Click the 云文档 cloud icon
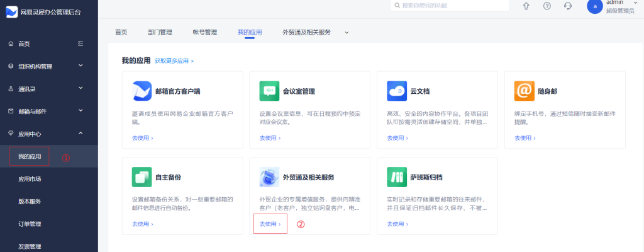 (396, 91)
